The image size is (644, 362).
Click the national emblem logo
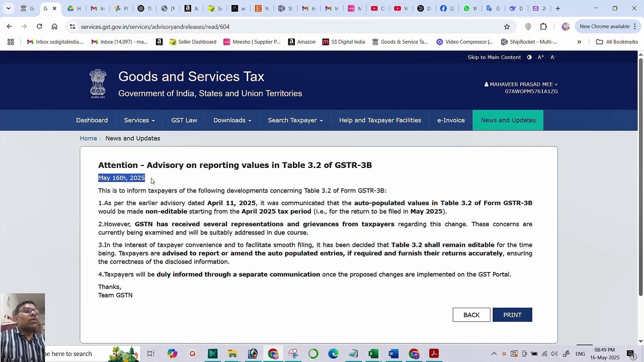coord(98,83)
